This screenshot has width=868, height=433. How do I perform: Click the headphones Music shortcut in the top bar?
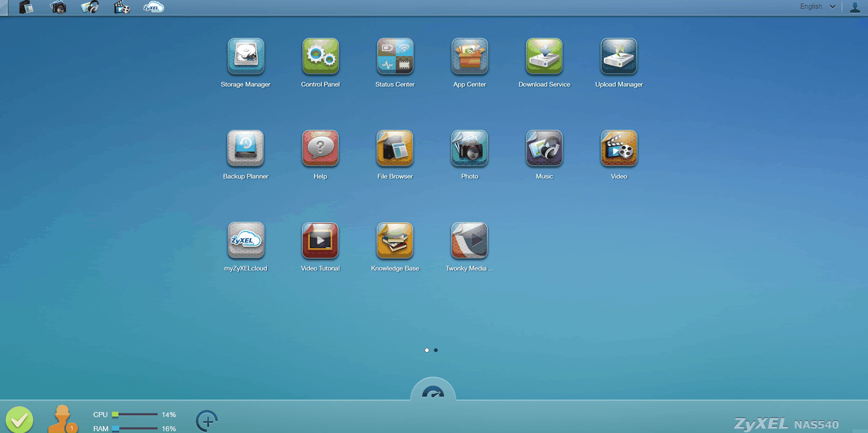coord(90,7)
